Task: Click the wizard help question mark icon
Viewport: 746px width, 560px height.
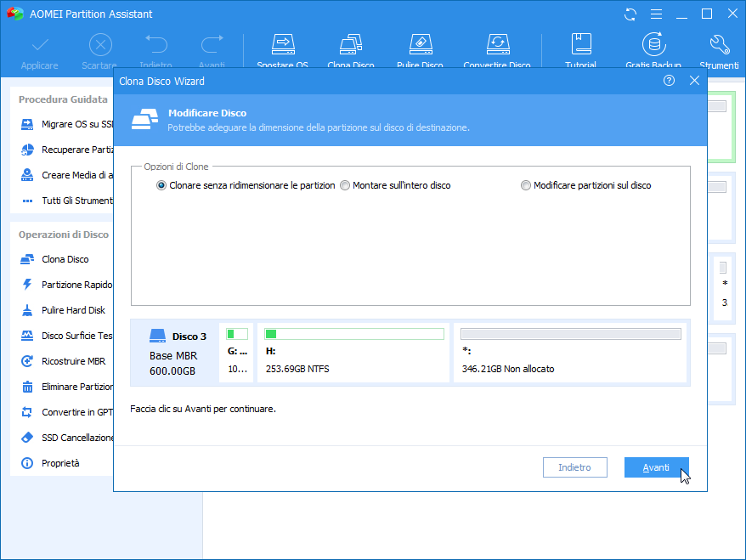Action: [669, 81]
